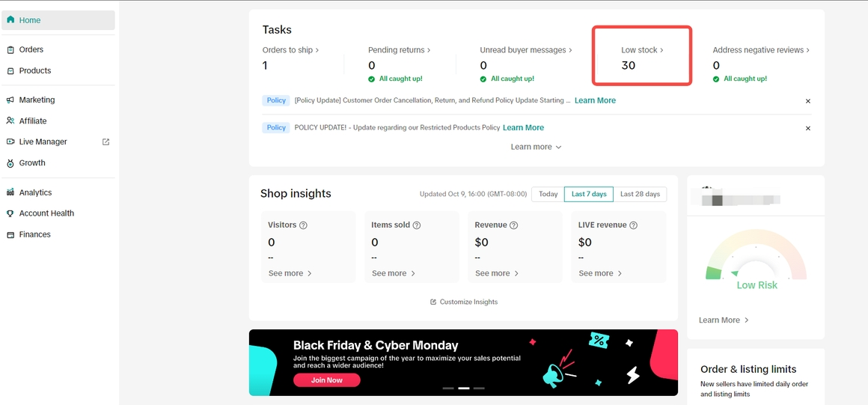Click the Account Health trophy icon
The height and width of the screenshot is (405, 868).
click(10, 213)
